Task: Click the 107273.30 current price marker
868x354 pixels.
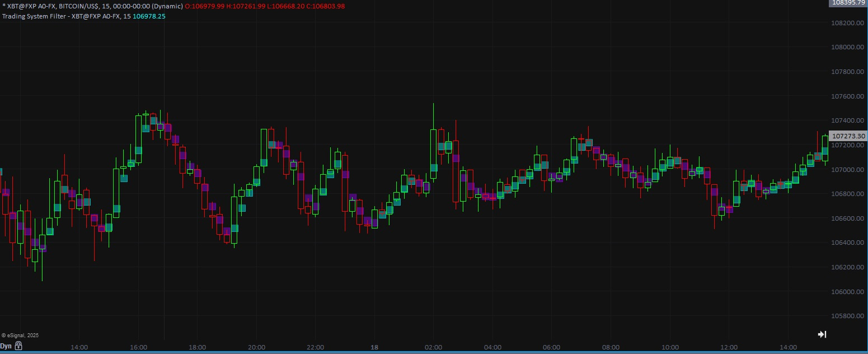Action: pyautogui.click(x=848, y=136)
